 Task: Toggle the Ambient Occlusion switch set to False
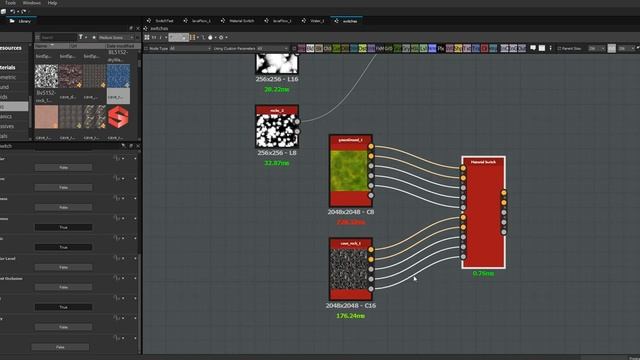(63, 287)
